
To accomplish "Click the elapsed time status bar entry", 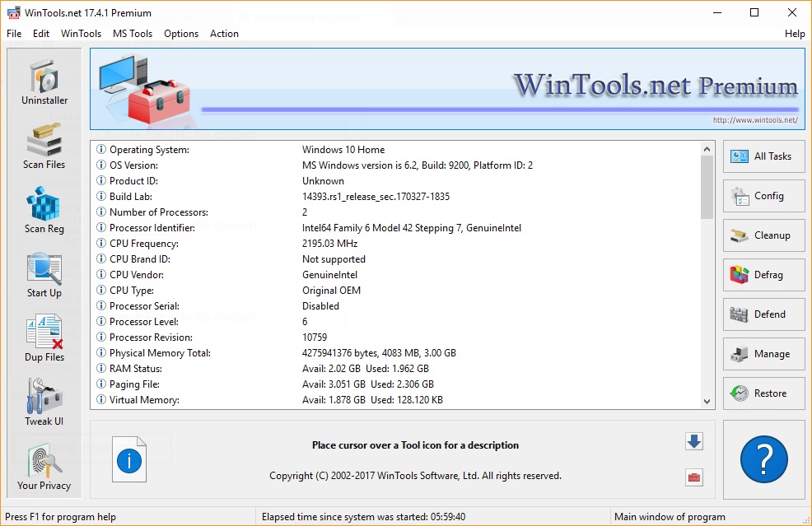I will click(363, 517).
